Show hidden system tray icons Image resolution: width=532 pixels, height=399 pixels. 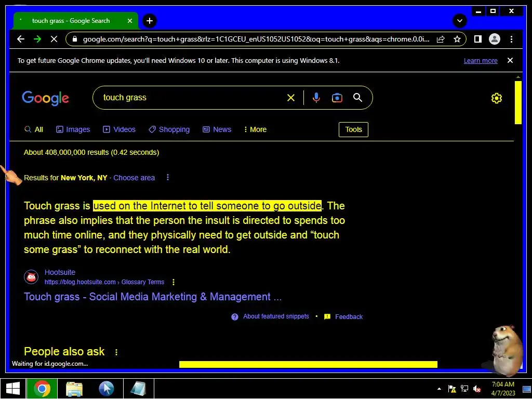440,389
